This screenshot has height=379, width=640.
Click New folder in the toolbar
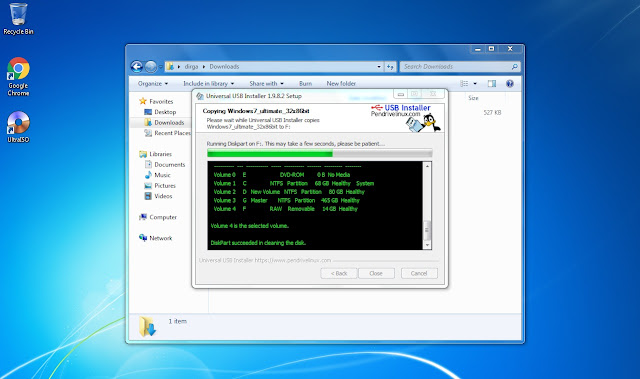(341, 83)
